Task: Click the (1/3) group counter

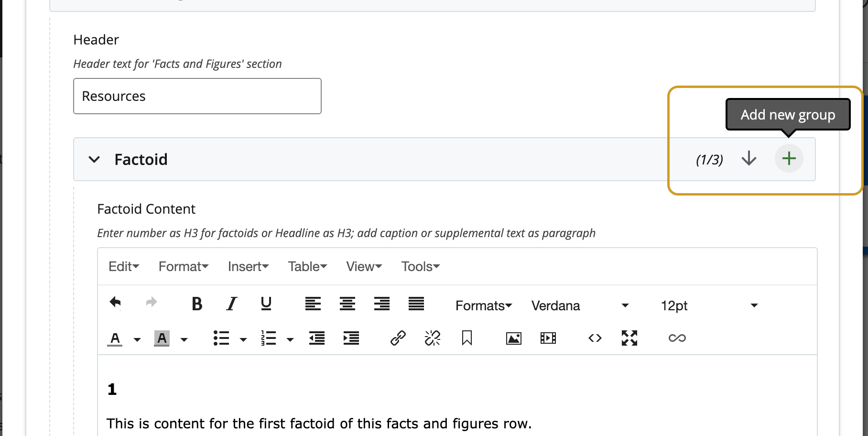Action: tap(709, 159)
